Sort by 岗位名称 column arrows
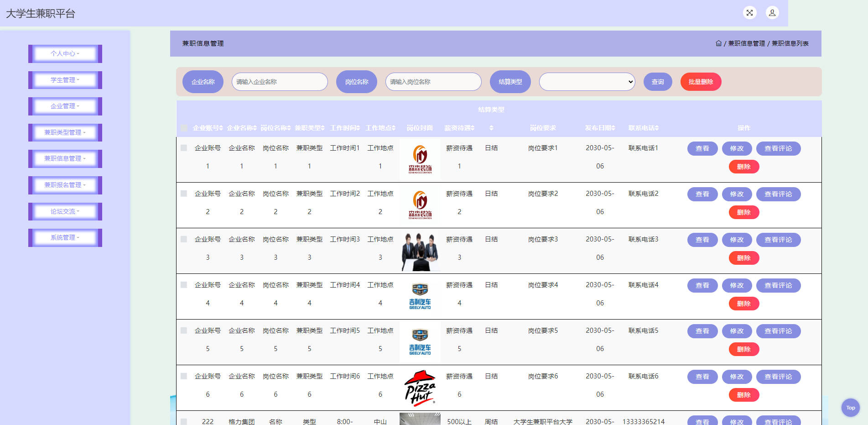Viewport: 868px width, 425px height. (x=289, y=128)
